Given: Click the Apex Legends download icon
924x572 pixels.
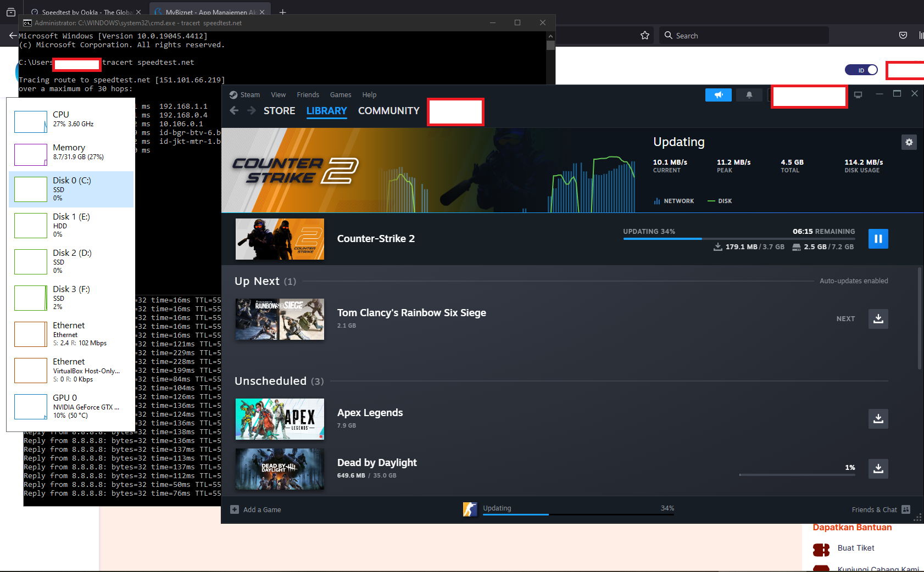Looking at the screenshot, I should point(878,418).
